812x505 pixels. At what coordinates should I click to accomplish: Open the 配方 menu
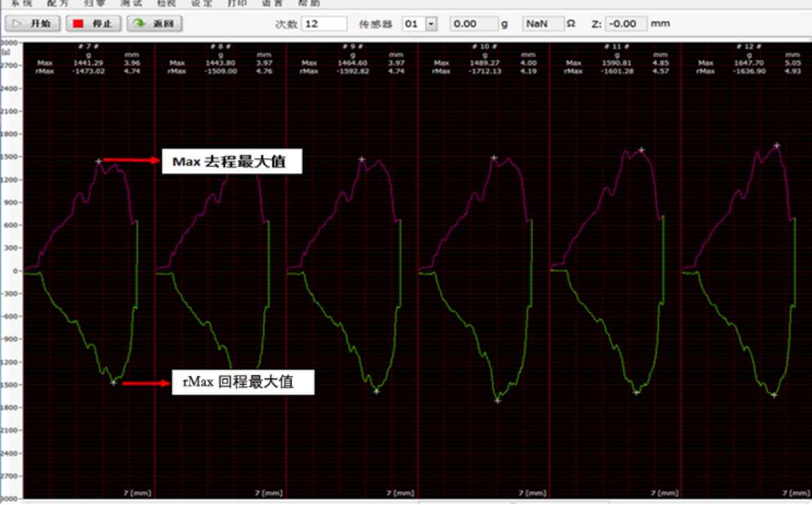[x=59, y=3]
